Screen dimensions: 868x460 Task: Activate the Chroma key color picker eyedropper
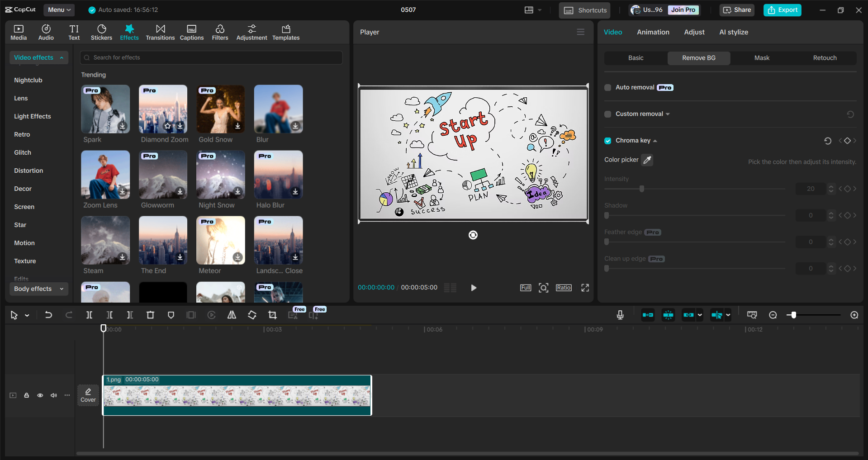point(647,160)
